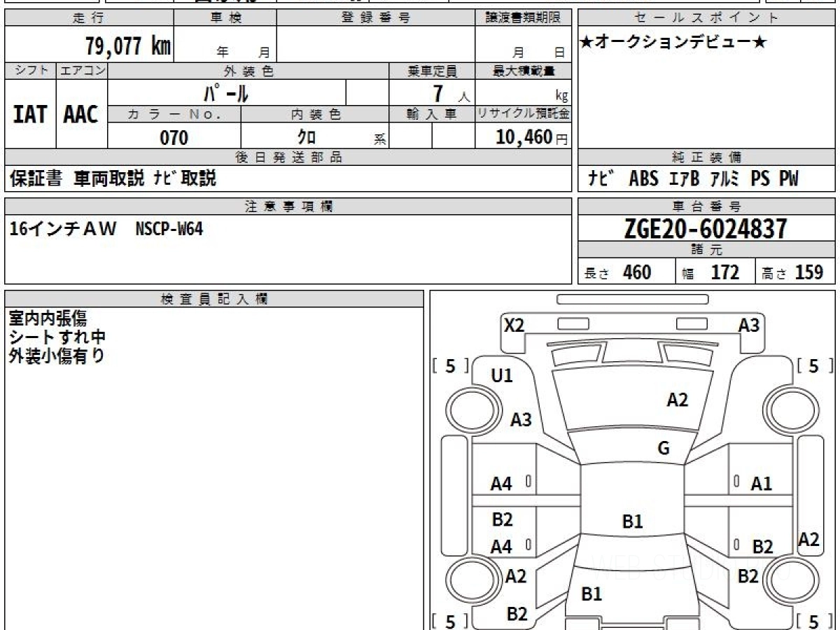Select the 車台番号 header
Screen dimensions: 840x630
point(707,206)
